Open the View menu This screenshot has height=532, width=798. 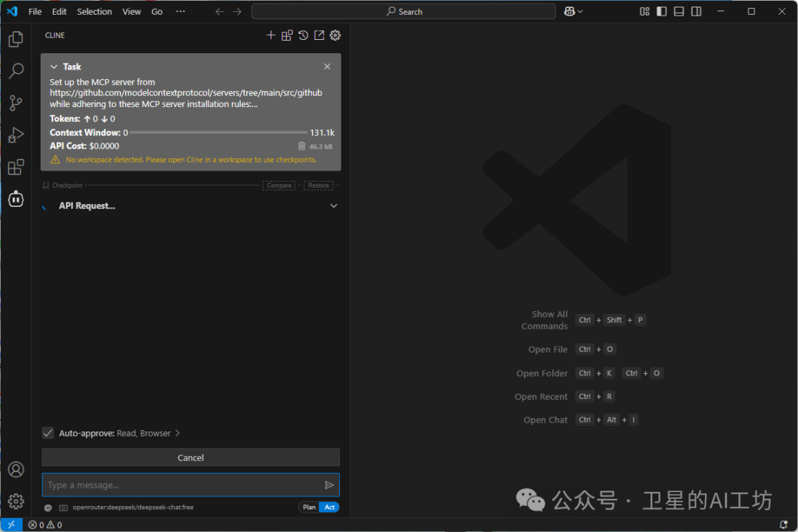click(x=132, y=12)
